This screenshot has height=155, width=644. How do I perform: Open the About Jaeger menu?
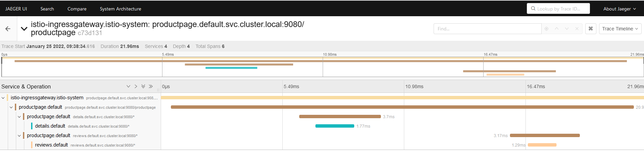(x=620, y=9)
